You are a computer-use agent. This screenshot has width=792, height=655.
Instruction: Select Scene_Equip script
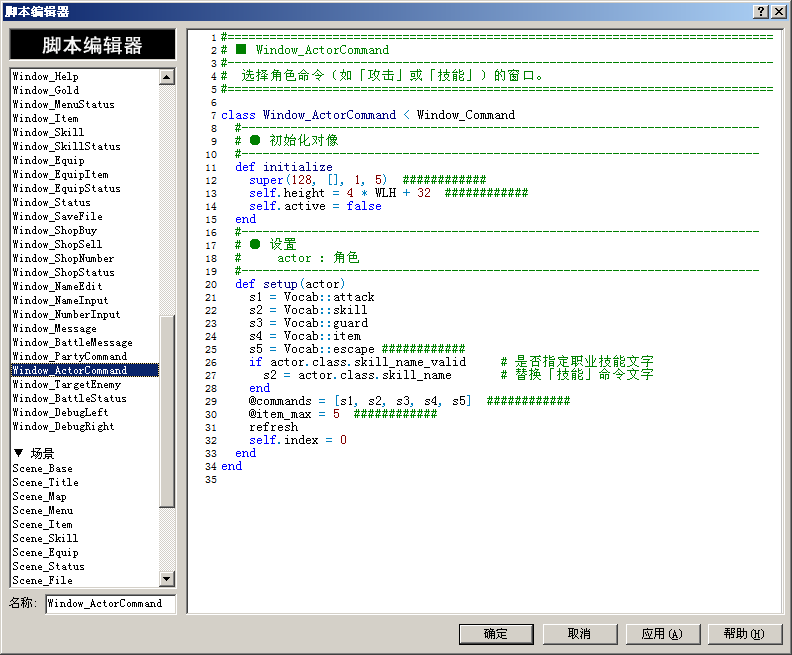point(85,552)
